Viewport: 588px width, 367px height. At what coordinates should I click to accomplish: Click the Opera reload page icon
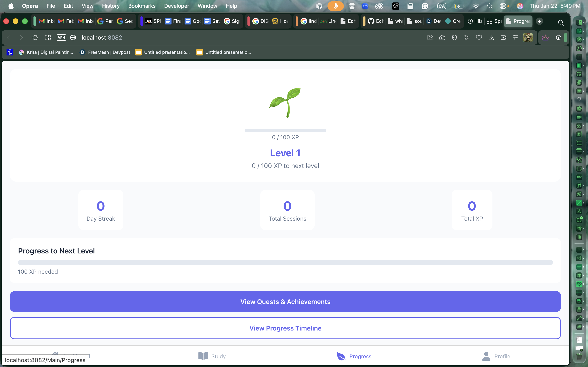point(35,38)
